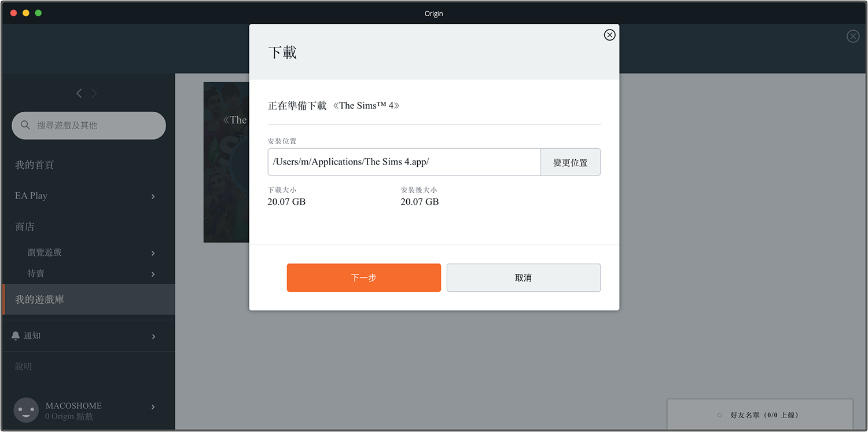Click the orange 下一步 button
868x432 pixels.
point(363,278)
